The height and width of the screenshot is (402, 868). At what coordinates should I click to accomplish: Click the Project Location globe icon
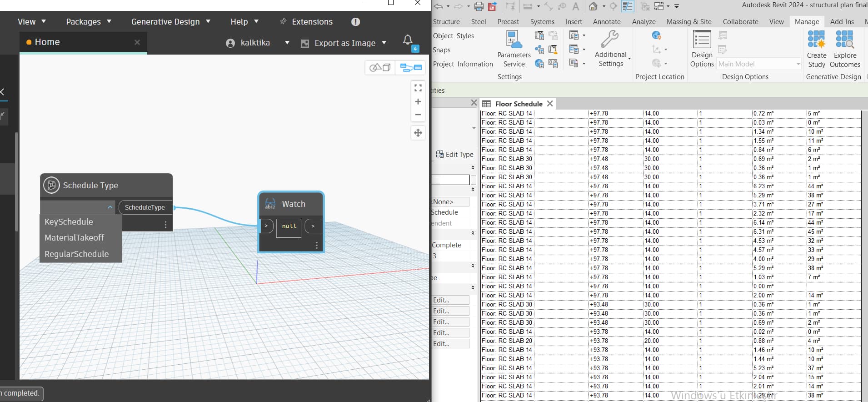pyautogui.click(x=656, y=35)
